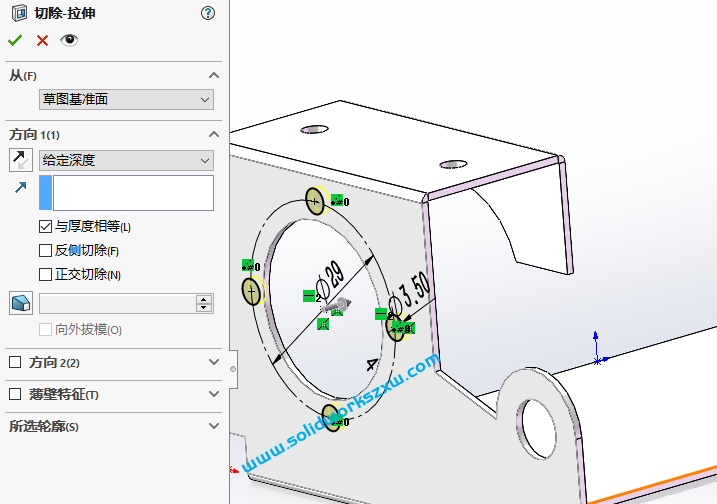Click relation icon beside top circle

pyautogui.click(x=337, y=200)
